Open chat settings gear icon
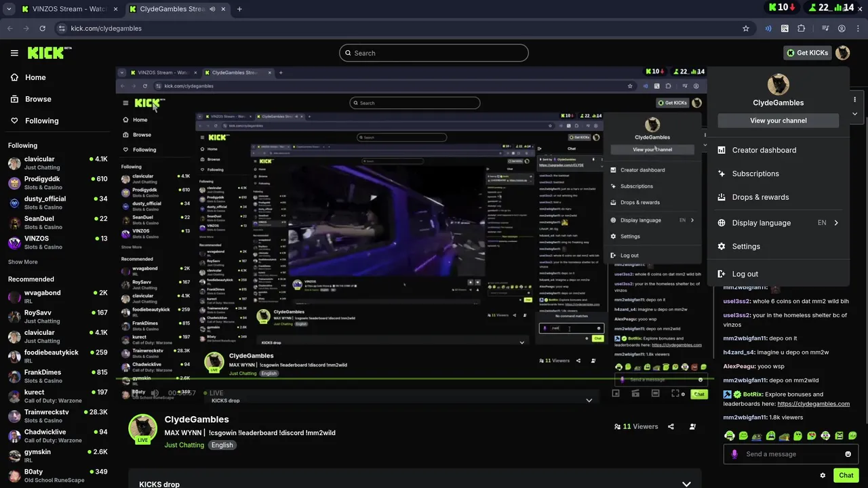Viewport: 868px width, 488px height. [x=823, y=475]
